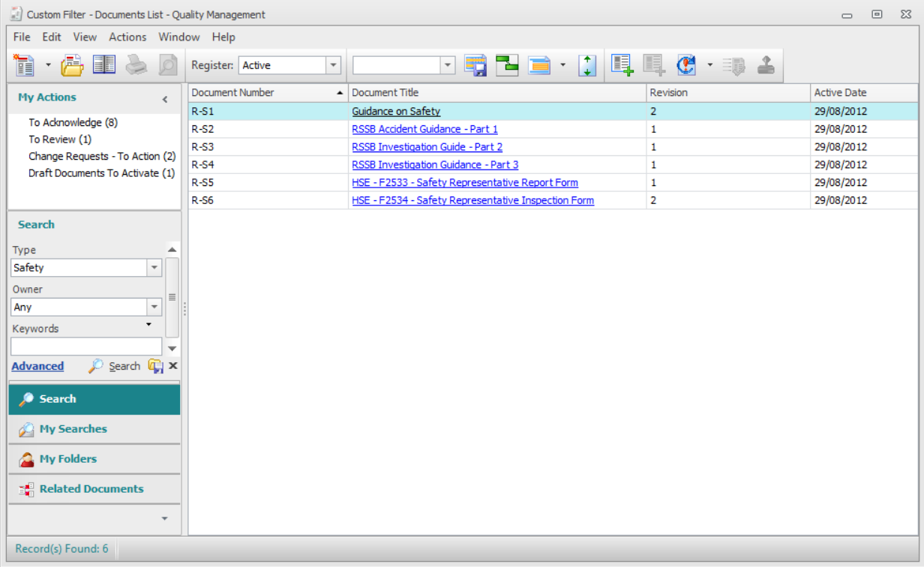924x567 pixels.
Task: Open the Type dropdown showing Safety
Action: coord(154,267)
